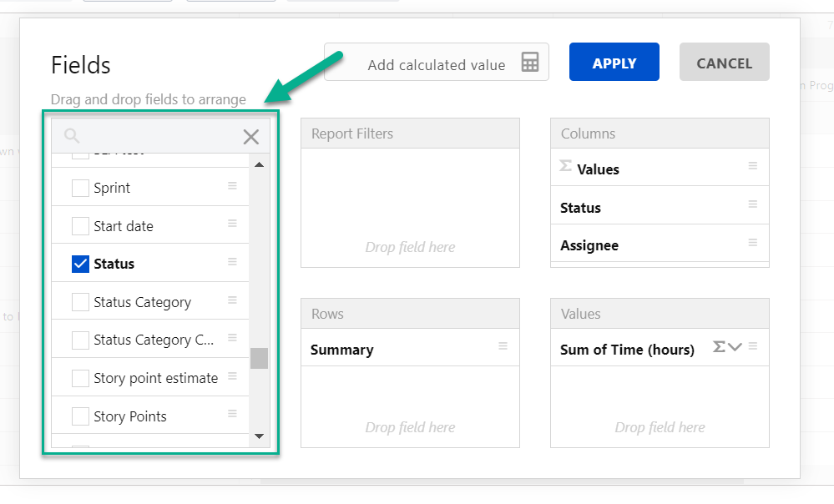Clear the field search with X icon
834x504 pixels.
[x=250, y=137]
